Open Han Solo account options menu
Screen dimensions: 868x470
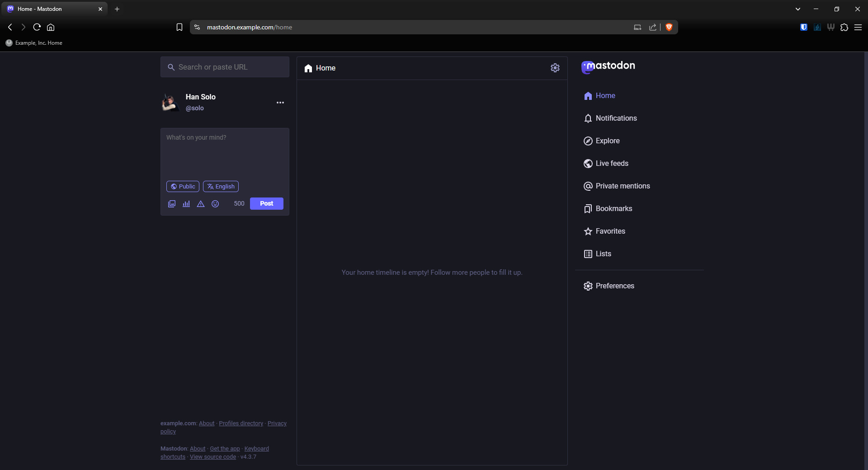pyautogui.click(x=280, y=103)
